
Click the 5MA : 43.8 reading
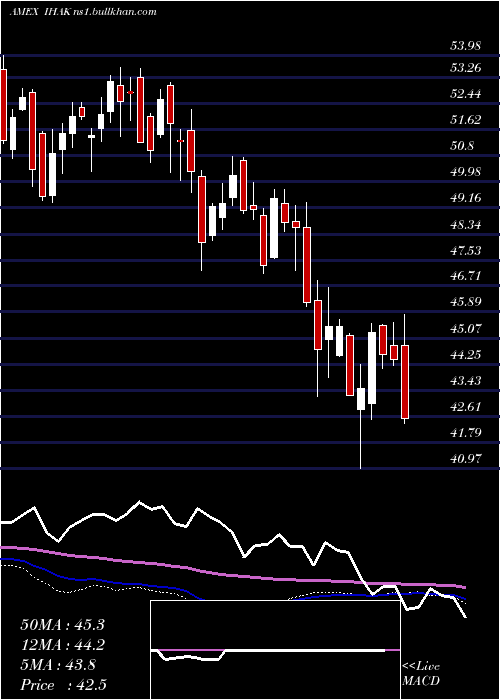click(x=58, y=665)
